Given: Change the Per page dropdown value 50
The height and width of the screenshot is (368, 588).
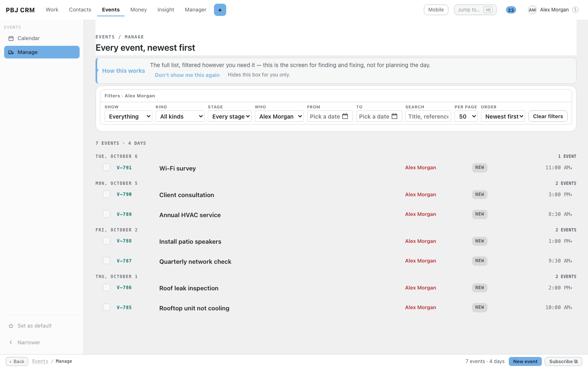Looking at the screenshot, I should tap(466, 117).
